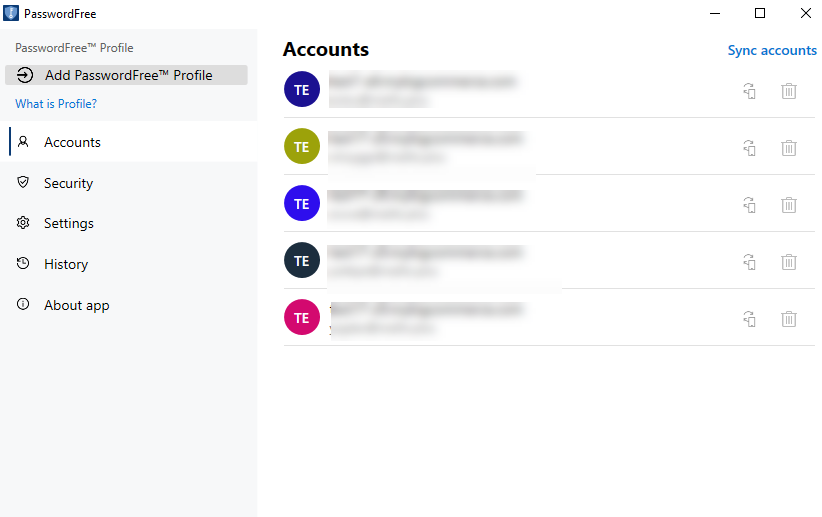Open the 'What is Profile?' link
The height and width of the screenshot is (517, 822).
pos(56,104)
